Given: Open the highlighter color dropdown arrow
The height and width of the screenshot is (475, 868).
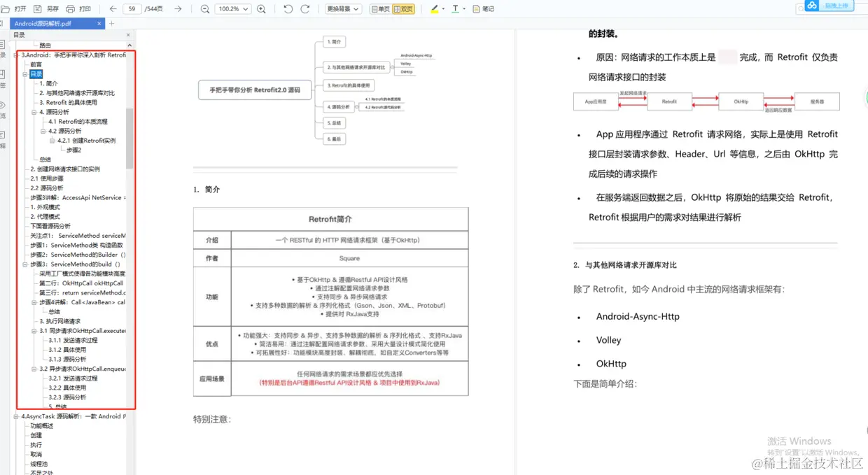Looking at the screenshot, I should 444,10.
